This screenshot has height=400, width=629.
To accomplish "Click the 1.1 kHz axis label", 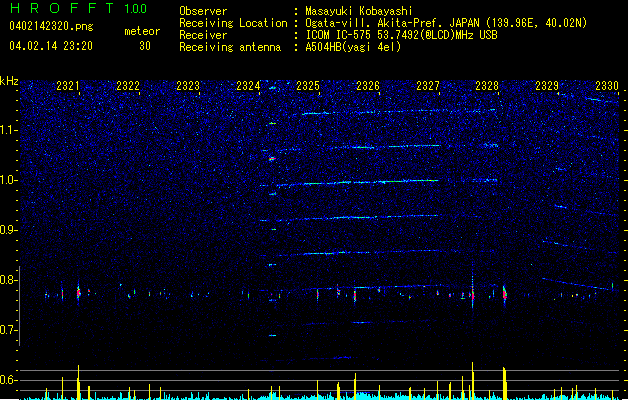I will 8,130.
